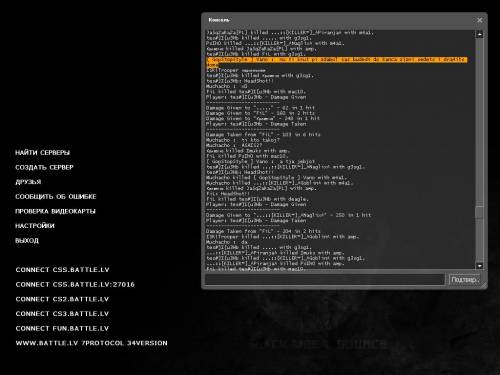Viewport: 500px width, 375px height.
Task: Click the console scrollbar up arrow
Action: point(479,34)
